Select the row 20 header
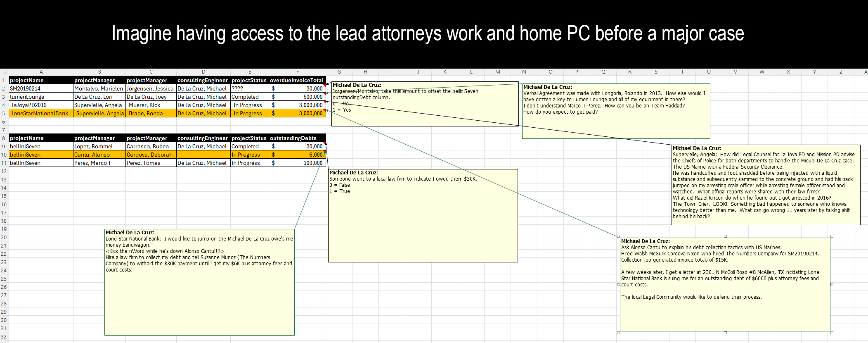Screen dimensions: 868x343 click(x=4, y=237)
